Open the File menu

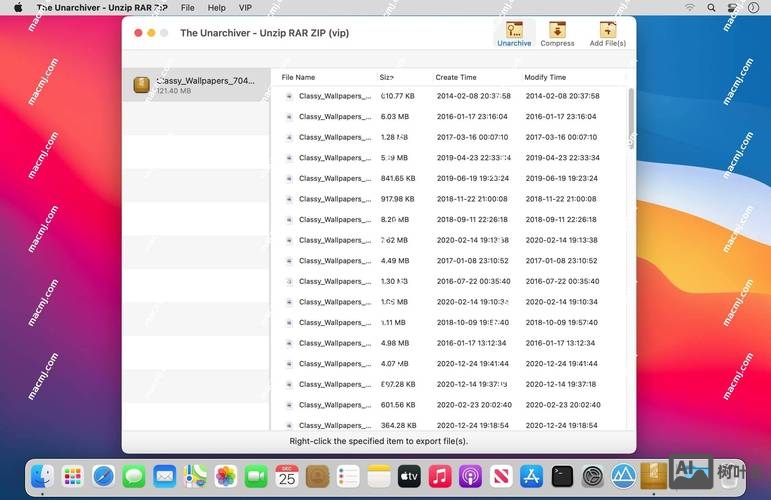[x=188, y=7]
